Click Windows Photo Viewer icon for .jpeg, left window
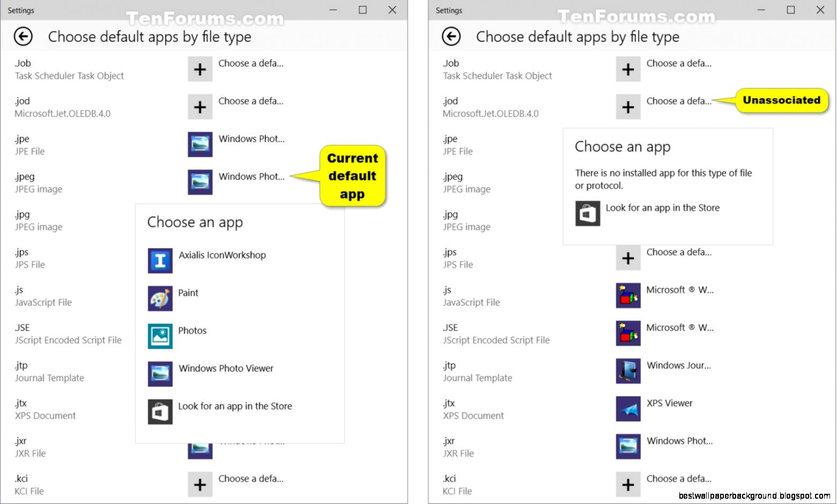837x504 pixels. pos(200,182)
